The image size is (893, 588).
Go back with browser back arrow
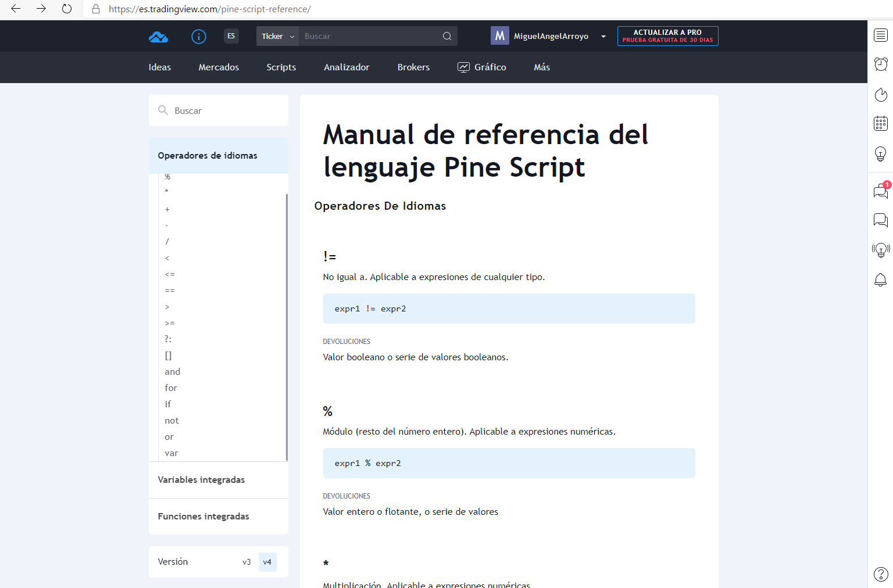16,9
